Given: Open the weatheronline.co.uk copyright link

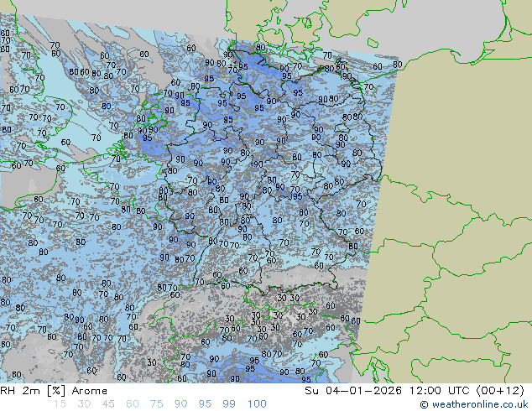Looking at the screenshot, I should (x=473, y=404).
